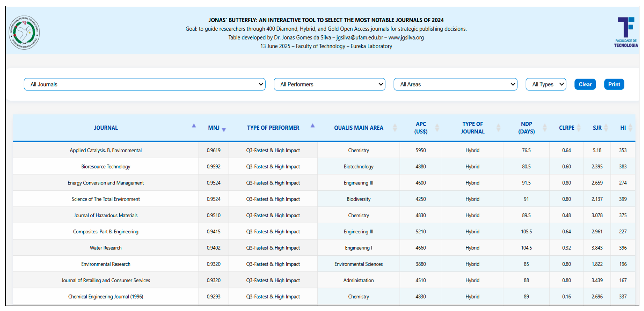The image size is (644, 311).
Task: Click the Faculdade de Tecnologia logo
Action: (626, 32)
